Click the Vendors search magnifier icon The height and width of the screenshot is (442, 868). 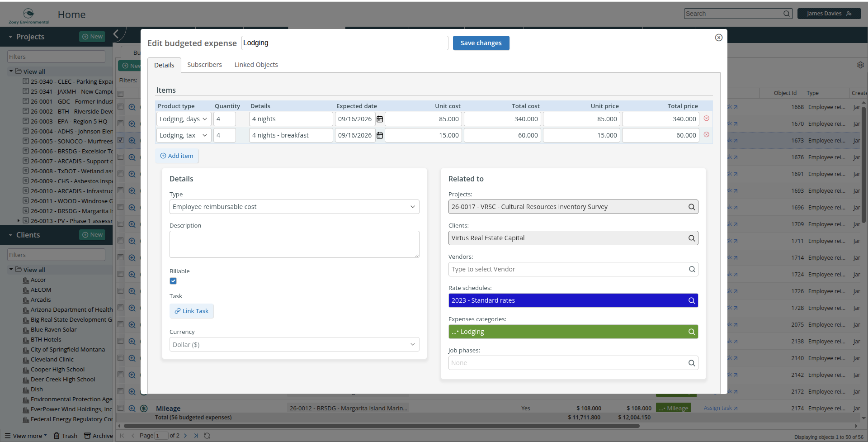pyautogui.click(x=691, y=269)
